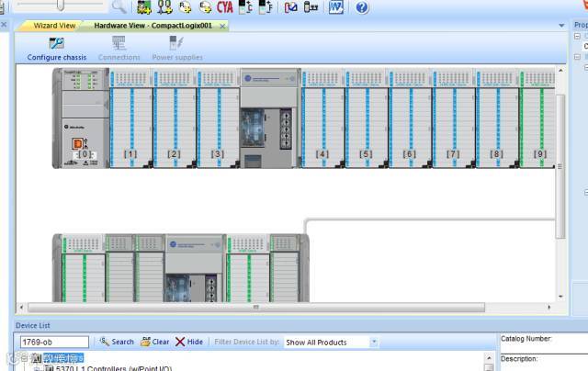
Task: Click the add network devices toolbar icon
Action: pos(164,6)
